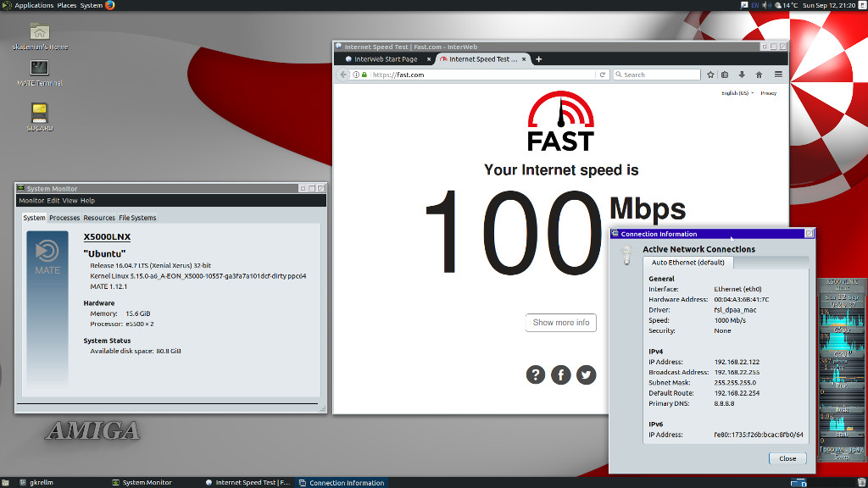Select the System tab in System Monitor
868x488 pixels.
34,218
